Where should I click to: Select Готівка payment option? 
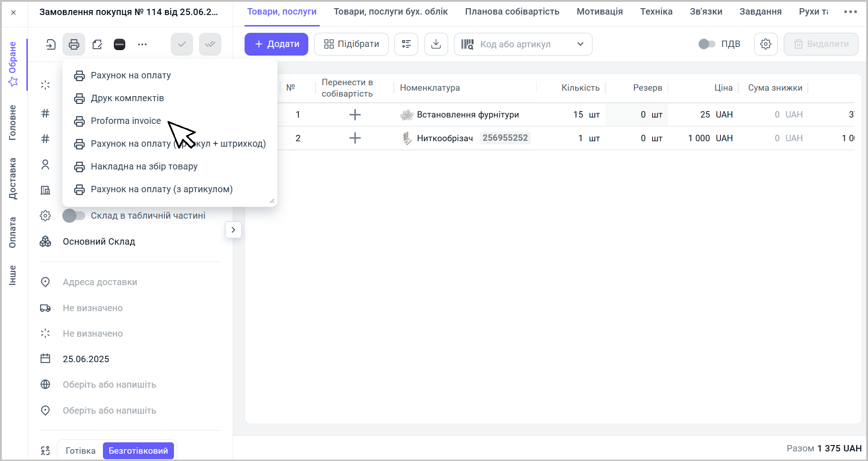pos(81,451)
